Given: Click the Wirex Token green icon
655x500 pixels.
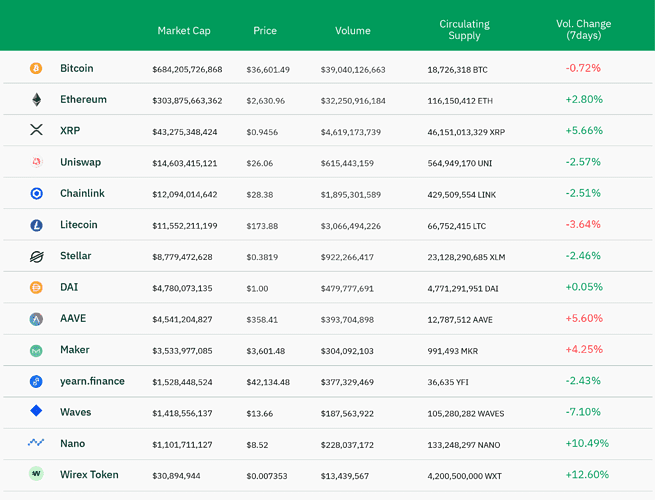Looking at the screenshot, I should 36,474.
